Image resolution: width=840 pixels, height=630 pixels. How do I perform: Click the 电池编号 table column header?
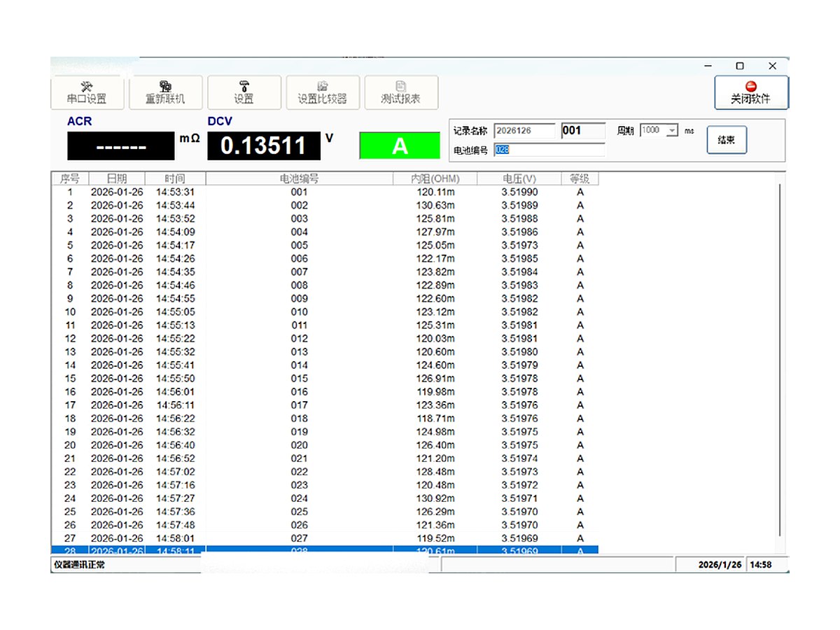[299, 178]
